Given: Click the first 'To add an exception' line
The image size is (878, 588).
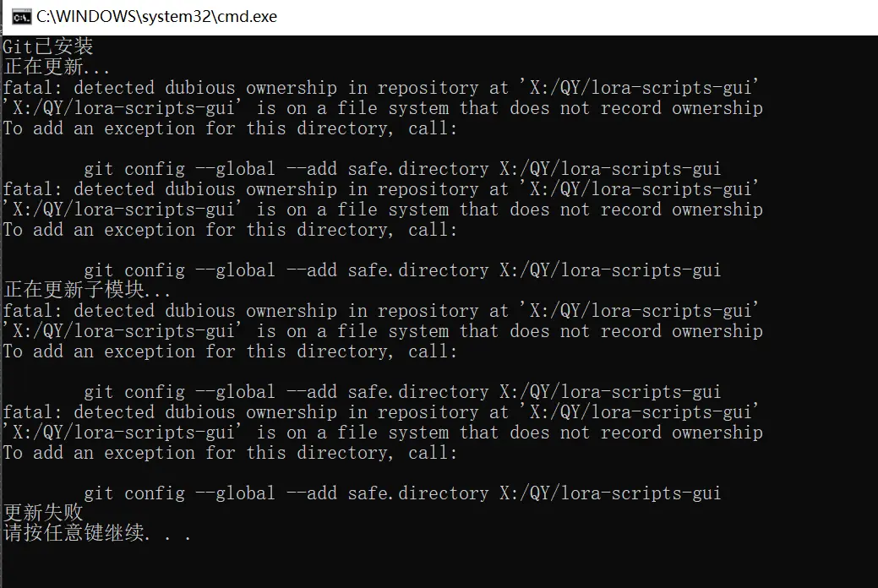Looking at the screenshot, I should tap(230, 128).
